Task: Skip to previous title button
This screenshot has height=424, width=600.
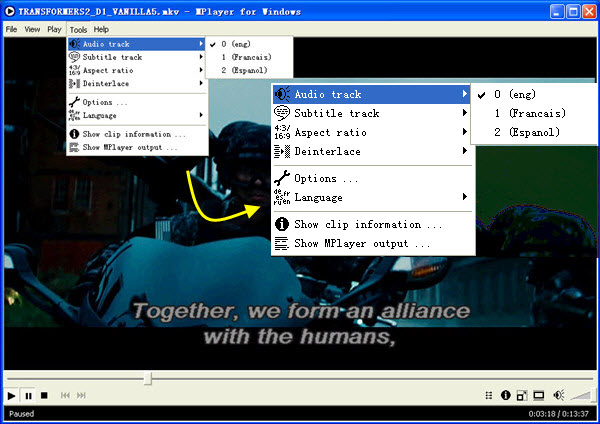Action: point(65,395)
